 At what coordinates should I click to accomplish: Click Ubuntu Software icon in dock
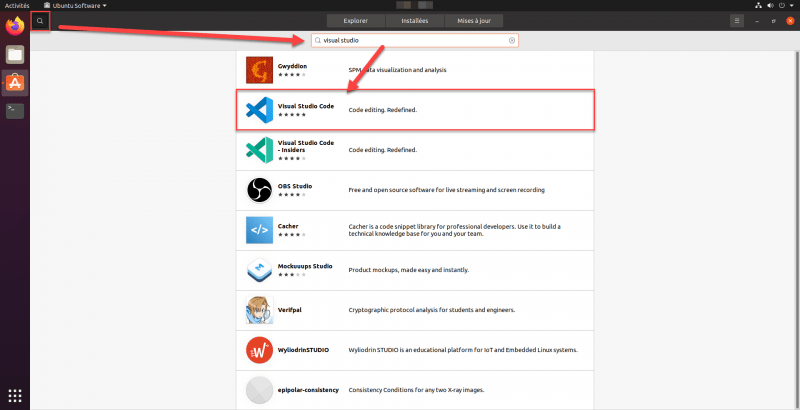click(15, 83)
